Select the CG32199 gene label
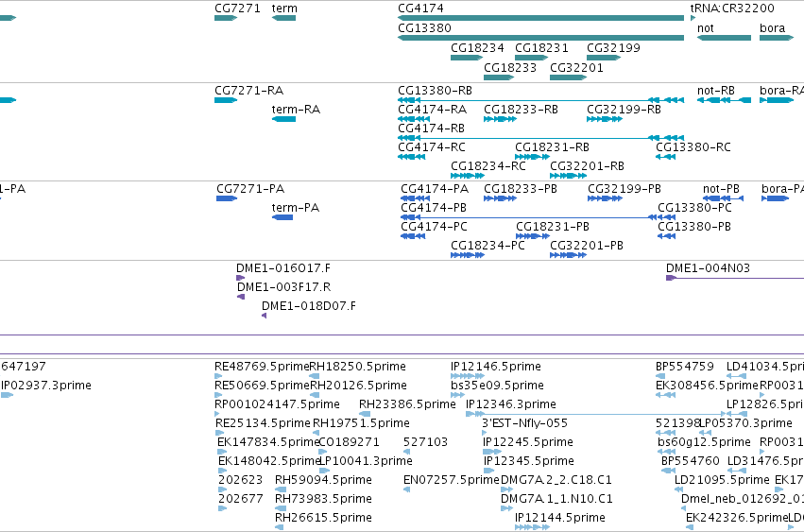This screenshot has width=804, height=532. [x=613, y=48]
